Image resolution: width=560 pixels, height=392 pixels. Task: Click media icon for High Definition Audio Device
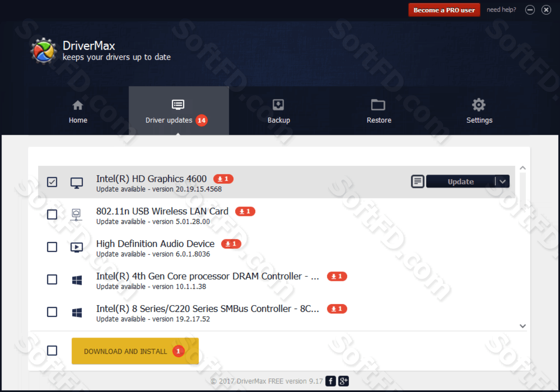tap(77, 247)
